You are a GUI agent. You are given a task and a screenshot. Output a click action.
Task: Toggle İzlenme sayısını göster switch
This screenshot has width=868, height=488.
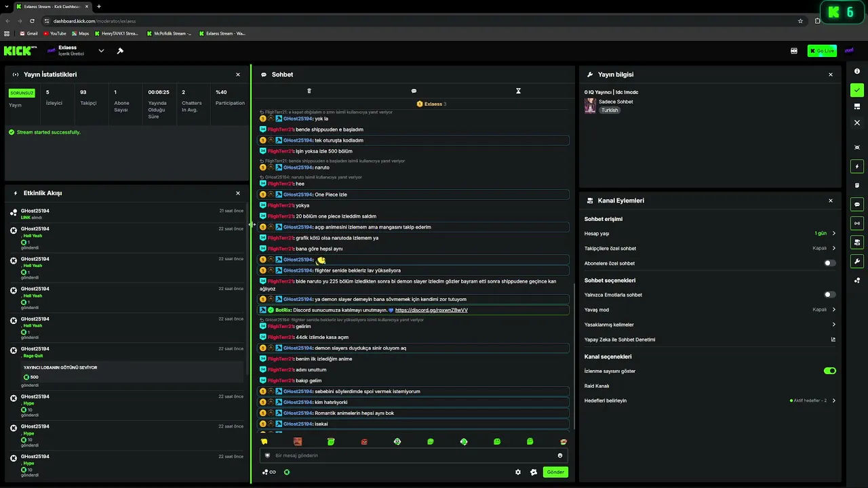(830, 371)
